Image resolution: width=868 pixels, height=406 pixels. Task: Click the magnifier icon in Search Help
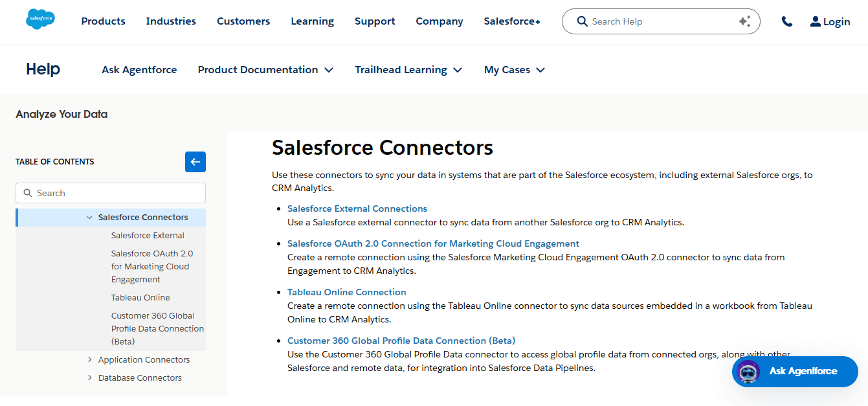(x=582, y=21)
